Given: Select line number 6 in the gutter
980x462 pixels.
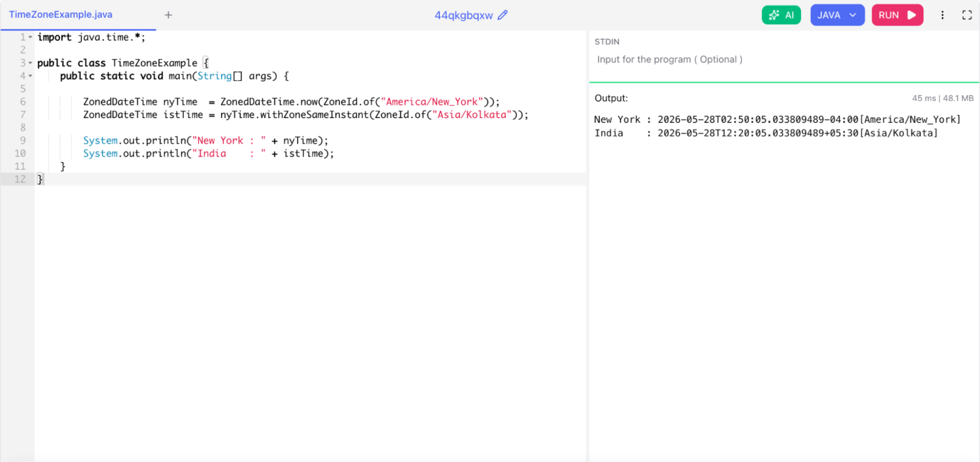Looking at the screenshot, I should point(23,102).
